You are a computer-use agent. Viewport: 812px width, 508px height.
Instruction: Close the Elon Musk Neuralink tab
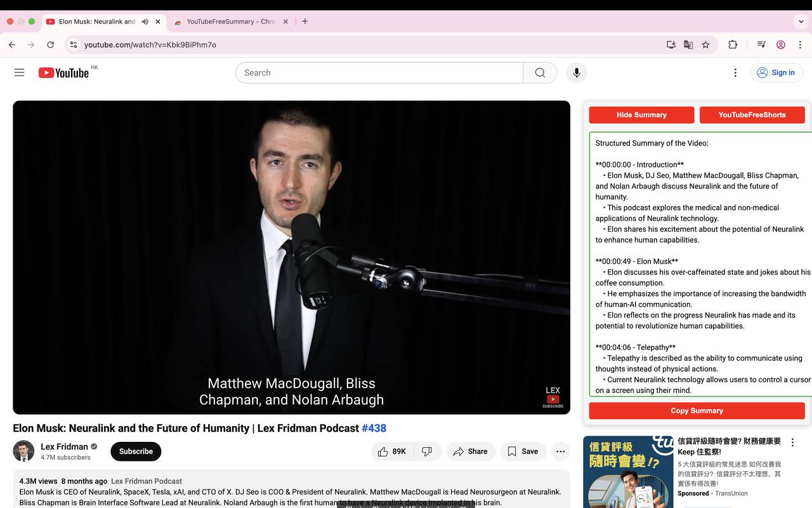(x=158, y=22)
